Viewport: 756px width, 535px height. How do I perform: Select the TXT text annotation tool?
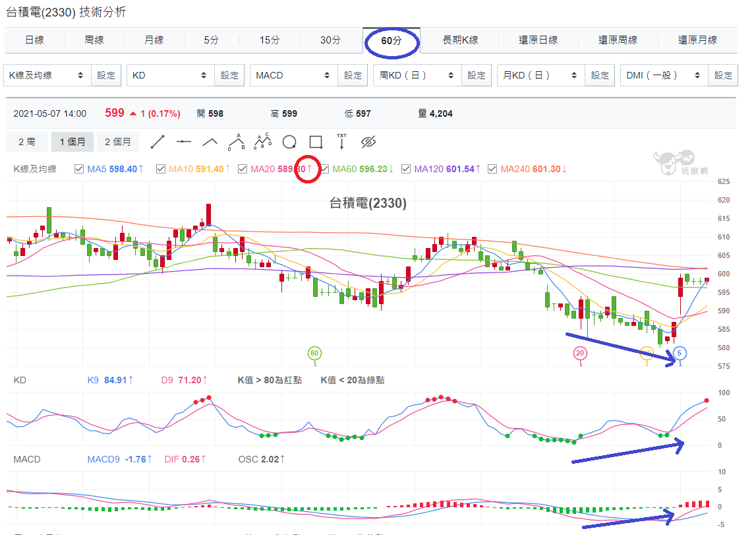(342, 141)
